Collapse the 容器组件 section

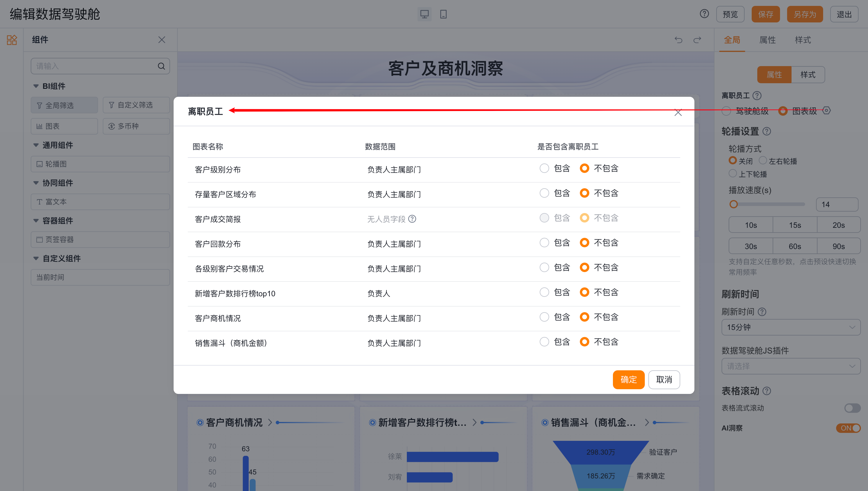pyautogui.click(x=36, y=220)
